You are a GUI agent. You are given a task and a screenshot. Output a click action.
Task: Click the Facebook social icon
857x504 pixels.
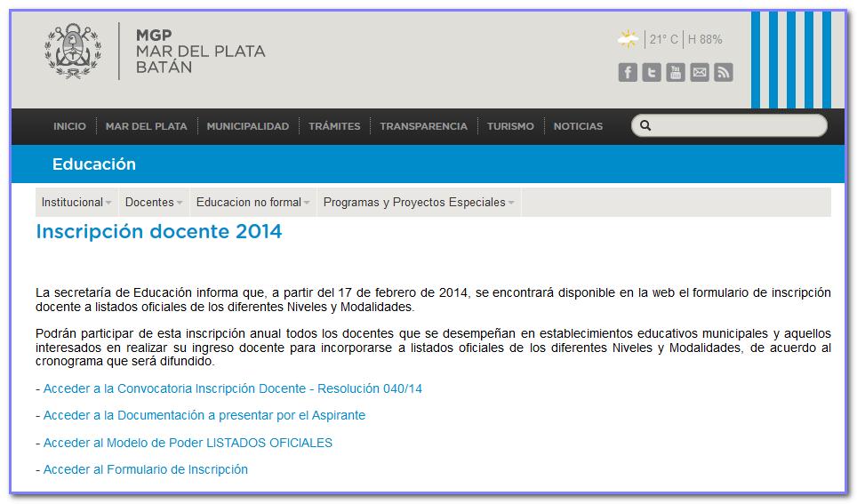coord(628,73)
